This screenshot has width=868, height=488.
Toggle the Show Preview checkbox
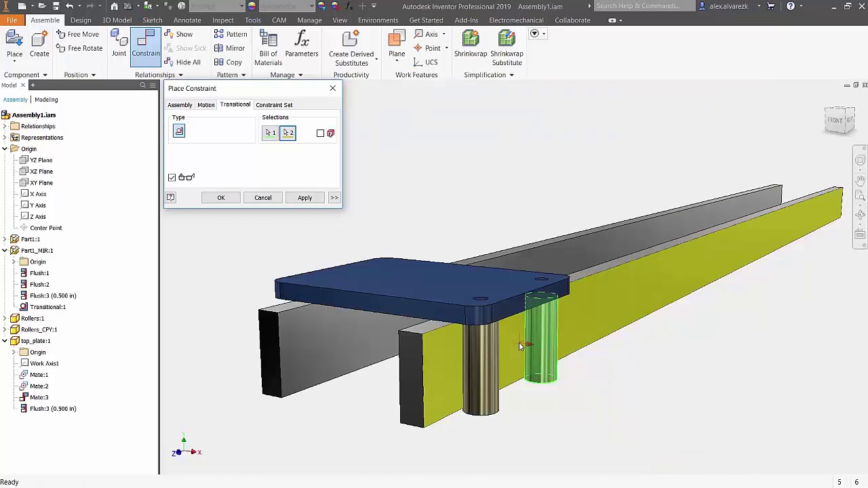pyautogui.click(x=172, y=178)
